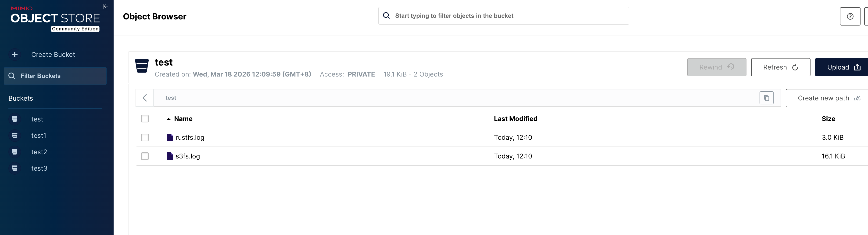Click the help question mark icon
The image size is (868, 235).
[x=850, y=17]
